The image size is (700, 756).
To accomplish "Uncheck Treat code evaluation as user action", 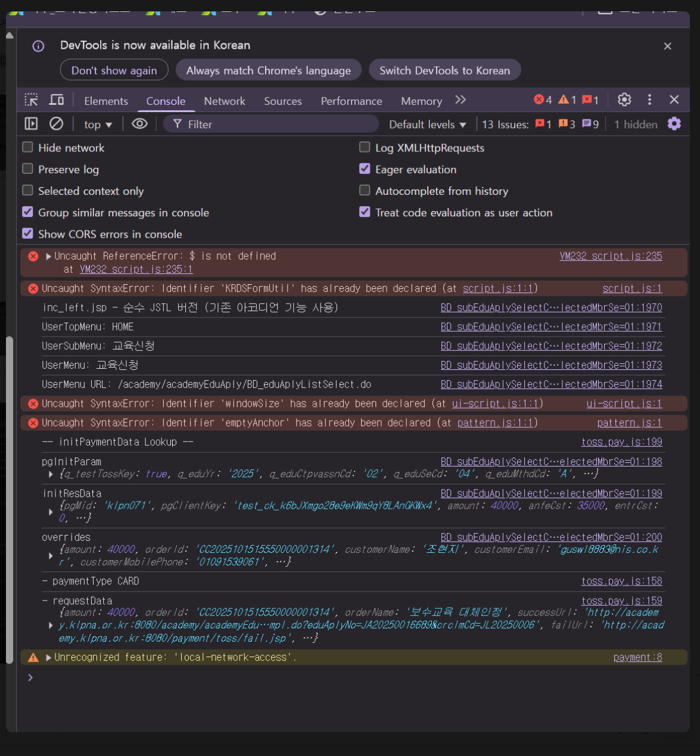I will pyautogui.click(x=365, y=212).
